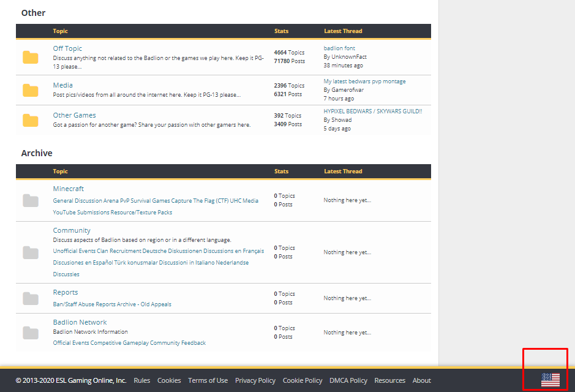Open the 'badlion font' latest thread
575x392 pixels.
point(339,48)
